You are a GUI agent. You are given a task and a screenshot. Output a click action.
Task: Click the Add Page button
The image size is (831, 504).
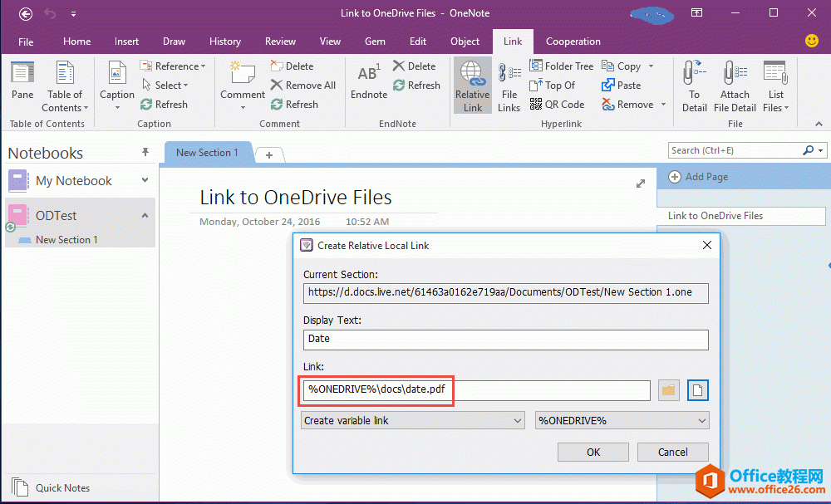click(703, 176)
